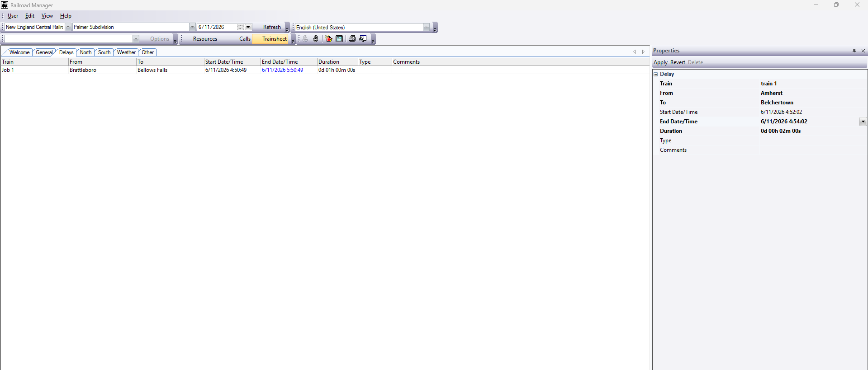This screenshot has width=868, height=370.
Task: Open language toolbar overflow options
Action: tap(435, 28)
